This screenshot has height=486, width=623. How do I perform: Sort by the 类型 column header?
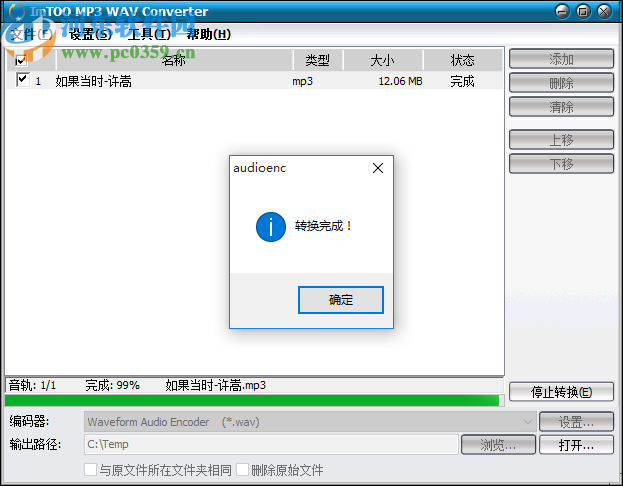tap(317, 60)
